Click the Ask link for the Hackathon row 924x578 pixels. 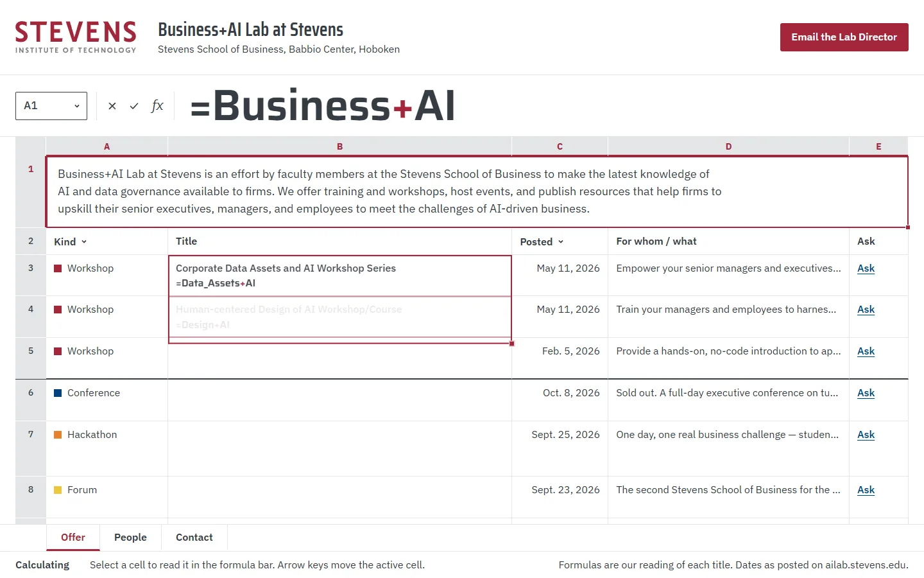coord(866,435)
